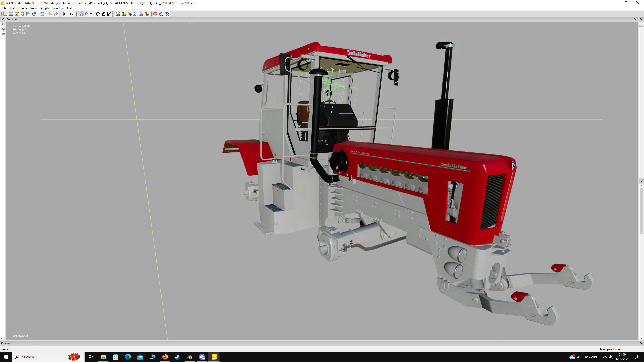Open the Window menu
Screen dimensions: 644x362
click(58, 8)
